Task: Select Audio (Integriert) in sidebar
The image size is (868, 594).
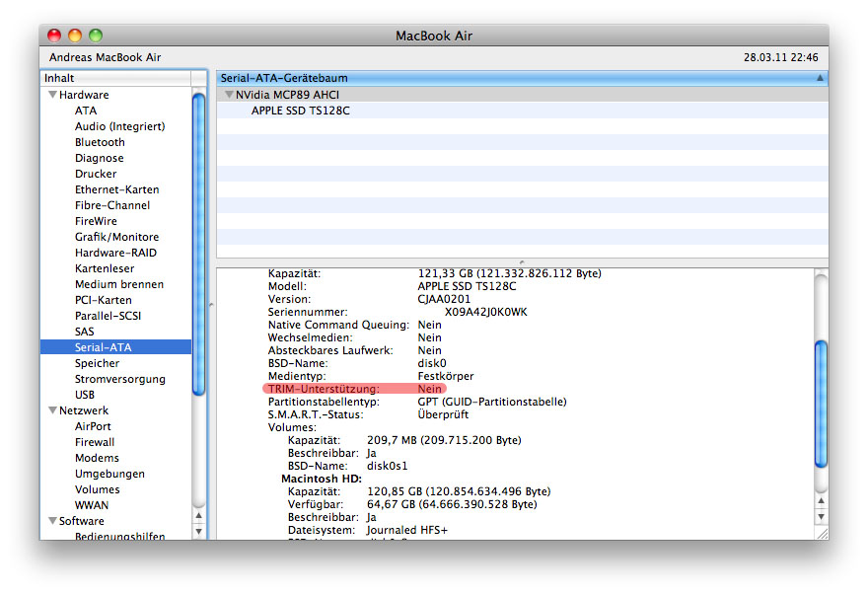Action: (x=120, y=126)
